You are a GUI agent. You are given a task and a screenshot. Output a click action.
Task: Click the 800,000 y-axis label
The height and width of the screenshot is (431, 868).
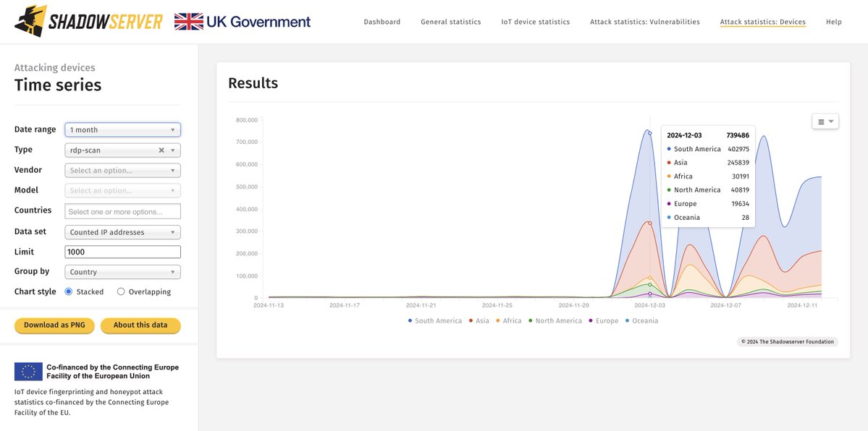[x=247, y=120]
